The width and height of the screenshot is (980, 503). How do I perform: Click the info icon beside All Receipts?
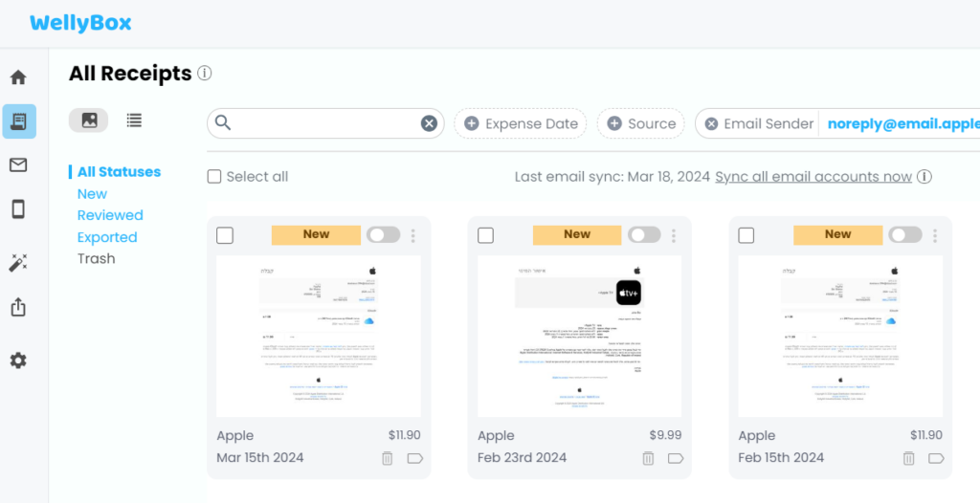(x=205, y=74)
